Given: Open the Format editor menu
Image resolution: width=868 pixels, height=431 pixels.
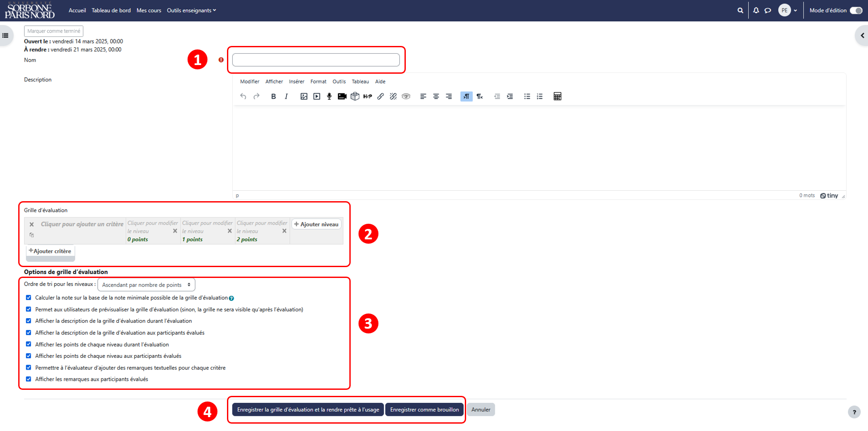Looking at the screenshot, I should pyautogui.click(x=318, y=82).
